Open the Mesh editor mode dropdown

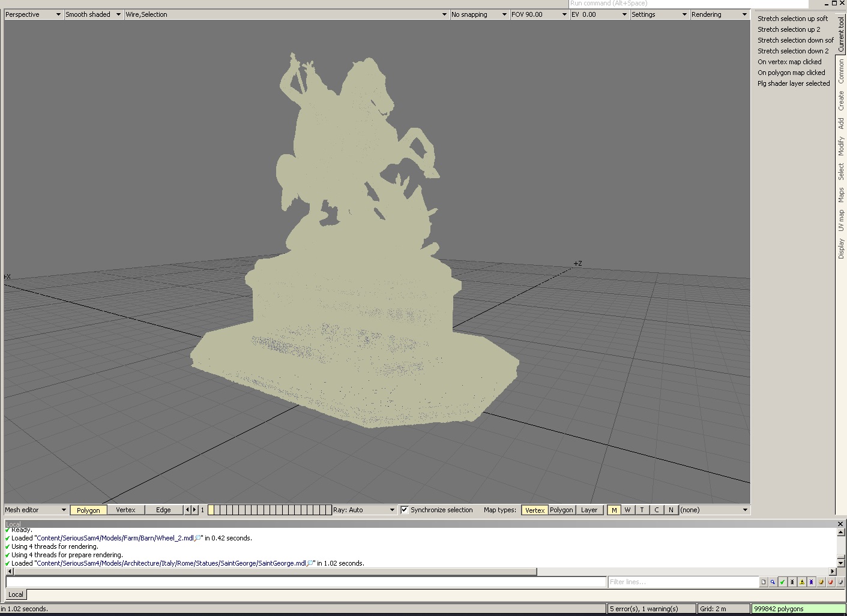click(x=36, y=510)
